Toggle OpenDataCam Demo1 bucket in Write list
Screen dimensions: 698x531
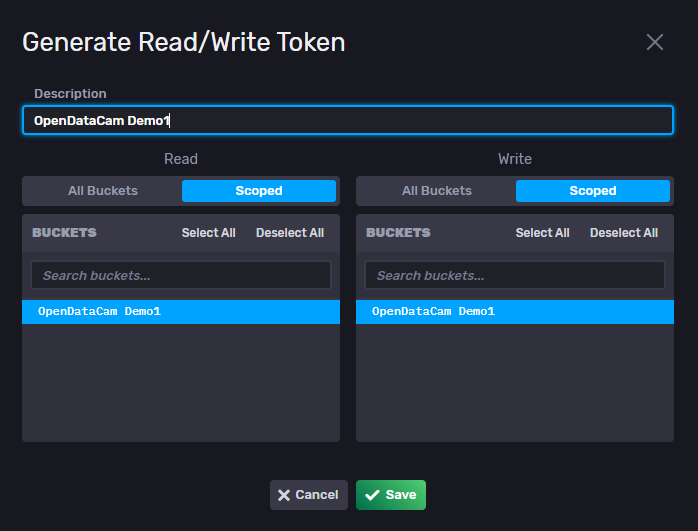pos(515,312)
